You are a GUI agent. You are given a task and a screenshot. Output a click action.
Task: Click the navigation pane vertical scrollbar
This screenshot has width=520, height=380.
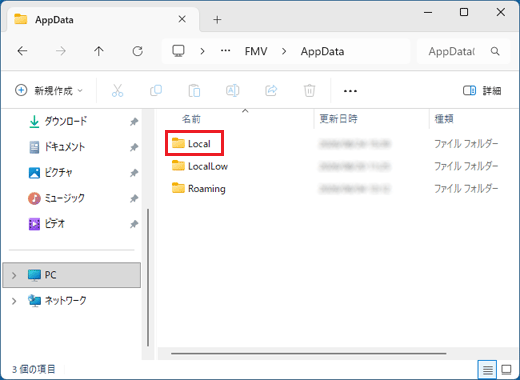pyautogui.click(x=148, y=277)
